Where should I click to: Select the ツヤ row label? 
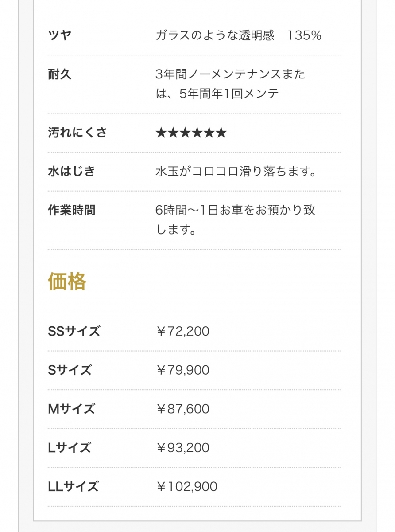[x=60, y=35]
